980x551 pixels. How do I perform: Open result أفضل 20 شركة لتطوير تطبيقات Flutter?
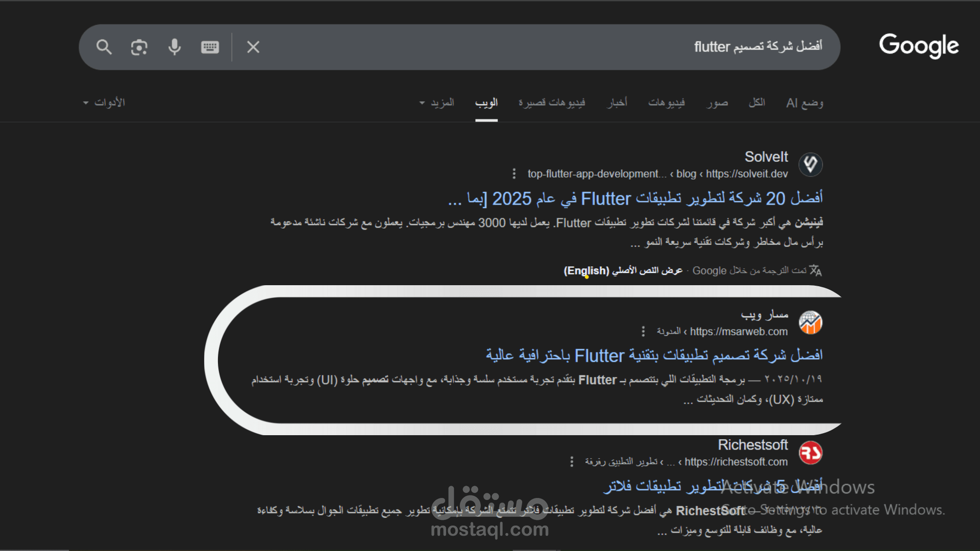point(635,198)
